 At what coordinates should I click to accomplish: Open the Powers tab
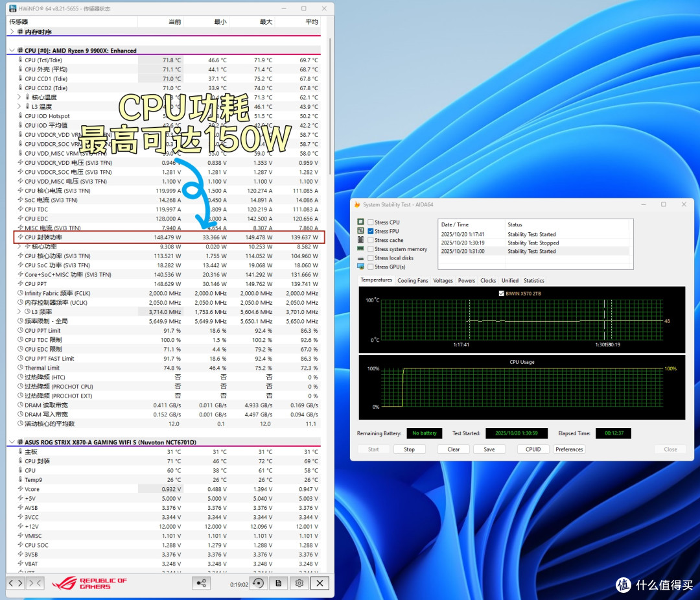point(467,281)
